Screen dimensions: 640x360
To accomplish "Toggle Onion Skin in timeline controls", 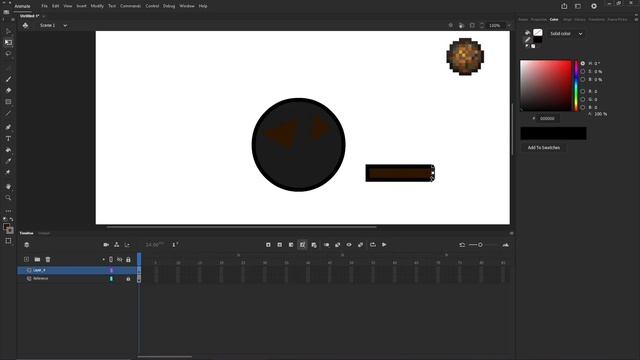I will 326,244.
